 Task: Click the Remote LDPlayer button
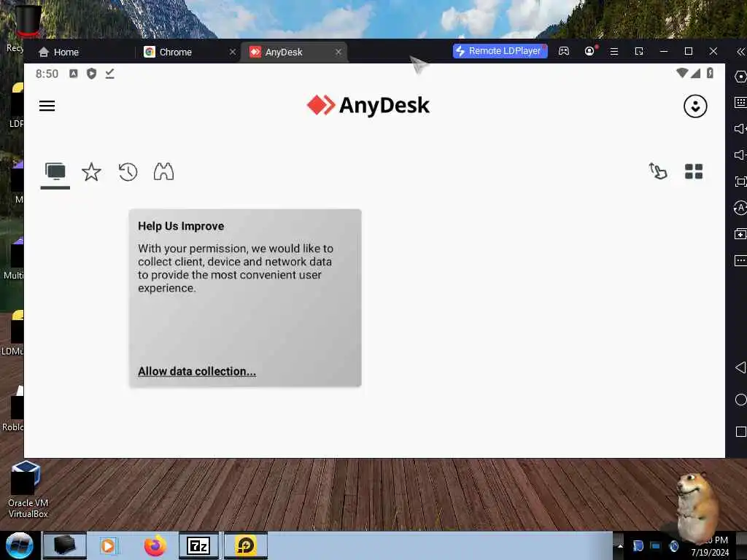pos(500,51)
